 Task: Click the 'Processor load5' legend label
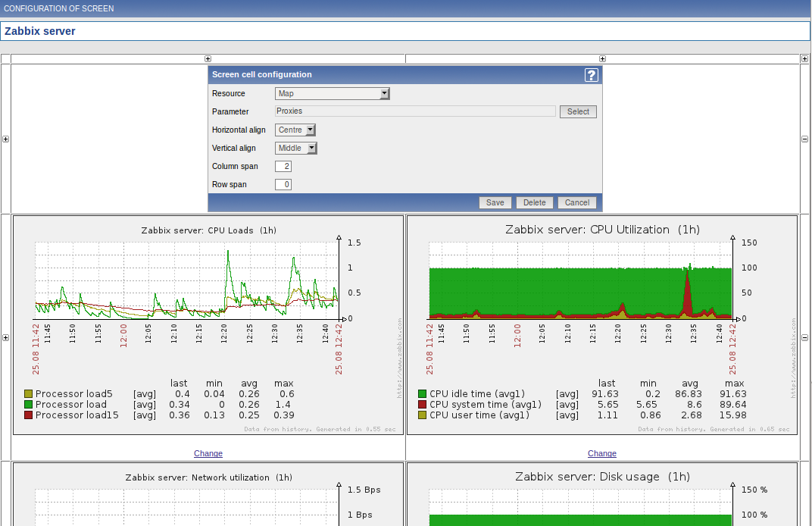coord(73,394)
